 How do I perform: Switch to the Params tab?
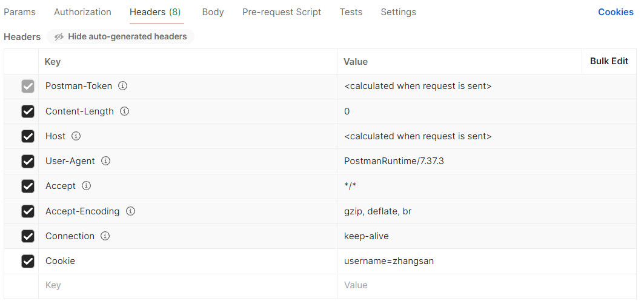pyautogui.click(x=19, y=12)
